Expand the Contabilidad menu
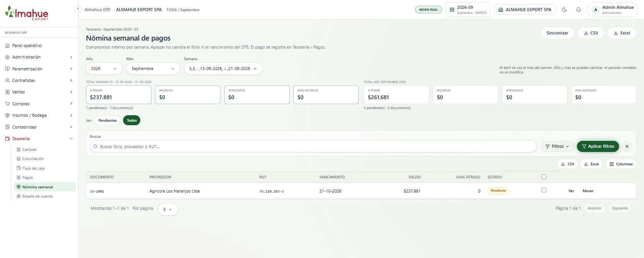This screenshot has height=258, width=644. (39, 127)
